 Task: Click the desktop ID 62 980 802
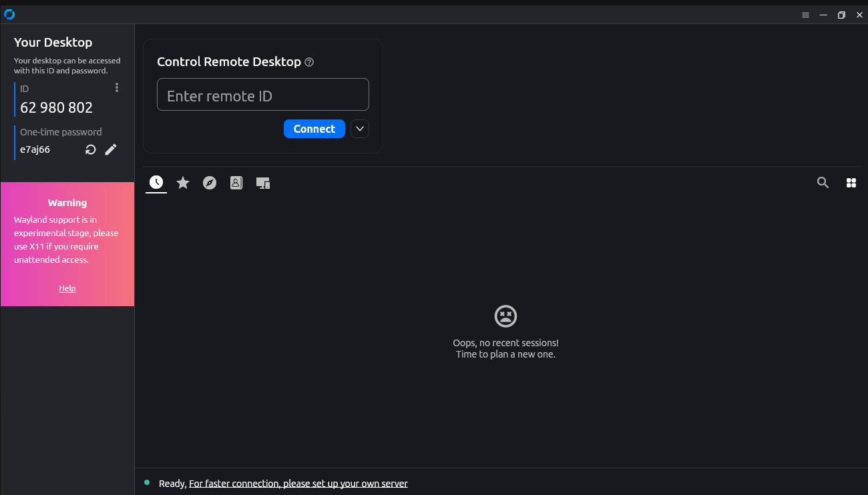click(x=57, y=107)
